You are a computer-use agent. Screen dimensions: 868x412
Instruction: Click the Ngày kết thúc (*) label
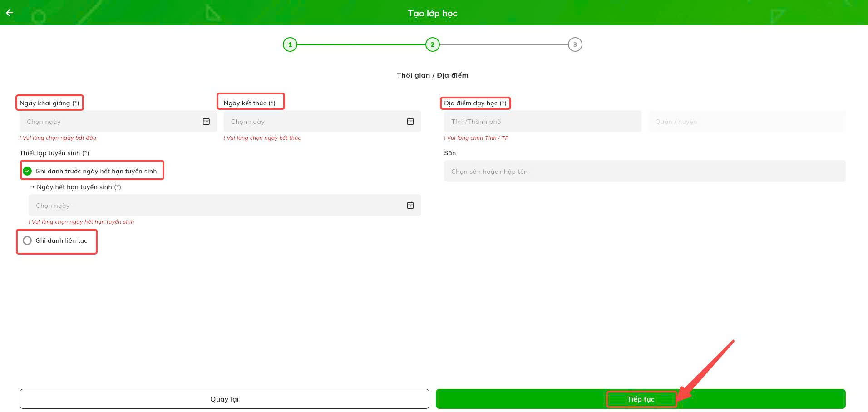click(x=250, y=103)
